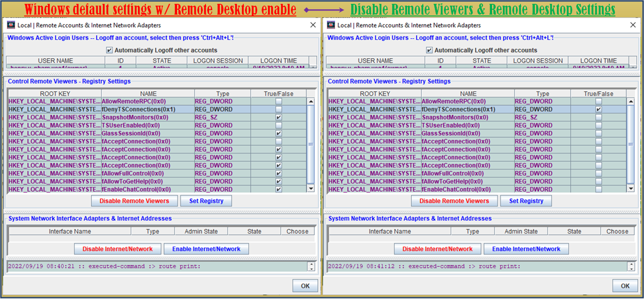Uncheck the SnapshotMonitors checkbox in the left window
The width and height of the screenshot is (644, 299).
click(x=278, y=118)
